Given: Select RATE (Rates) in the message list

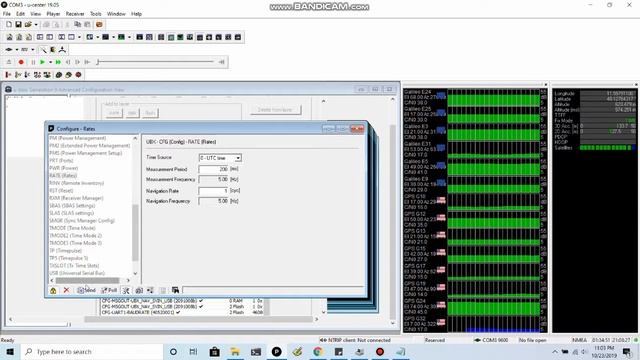Looking at the screenshot, I should point(63,176).
